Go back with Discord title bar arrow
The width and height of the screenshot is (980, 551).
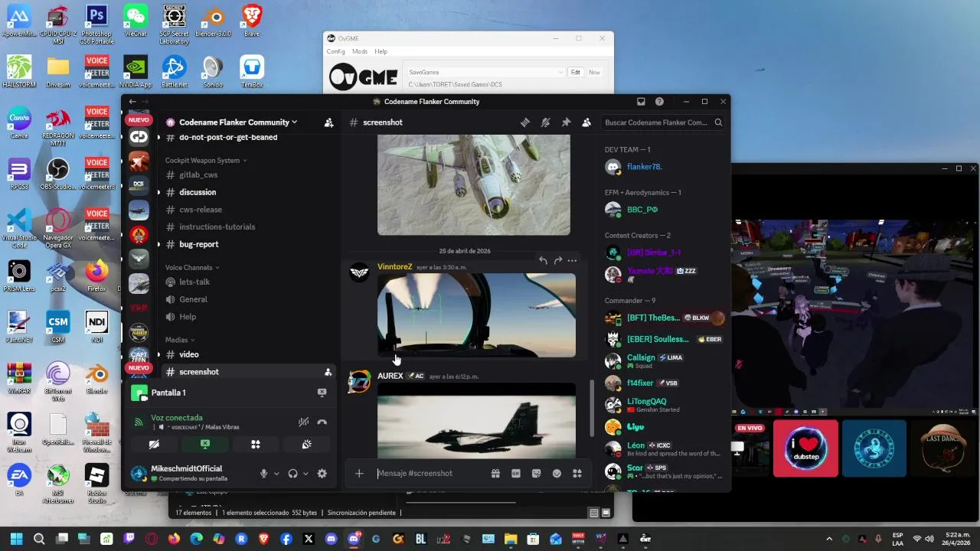132,102
